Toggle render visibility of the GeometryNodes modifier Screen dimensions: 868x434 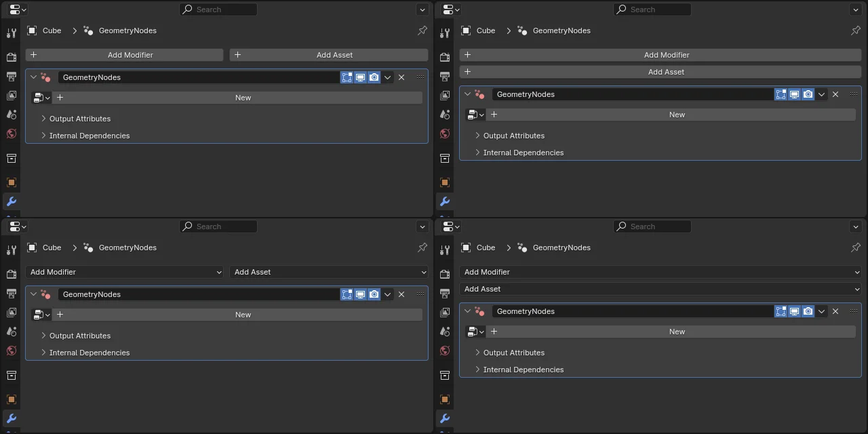[x=374, y=77]
